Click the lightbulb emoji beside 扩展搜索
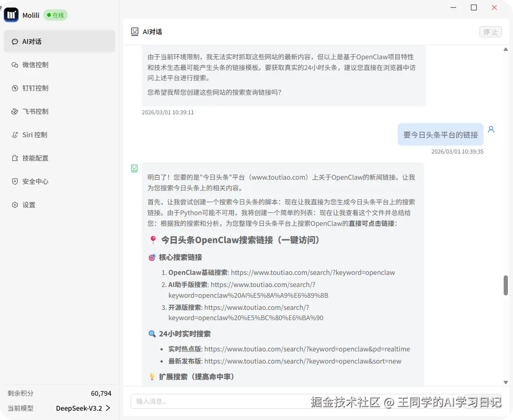Screen dimensions: 513x420 pyautogui.click(x=152, y=377)
